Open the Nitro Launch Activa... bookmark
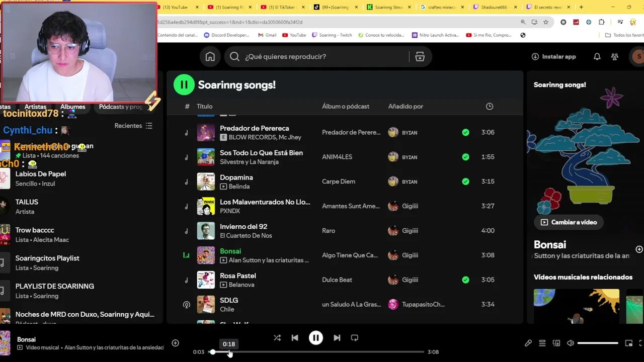This screenshot has width=644, height=362. tap(435, 35)
